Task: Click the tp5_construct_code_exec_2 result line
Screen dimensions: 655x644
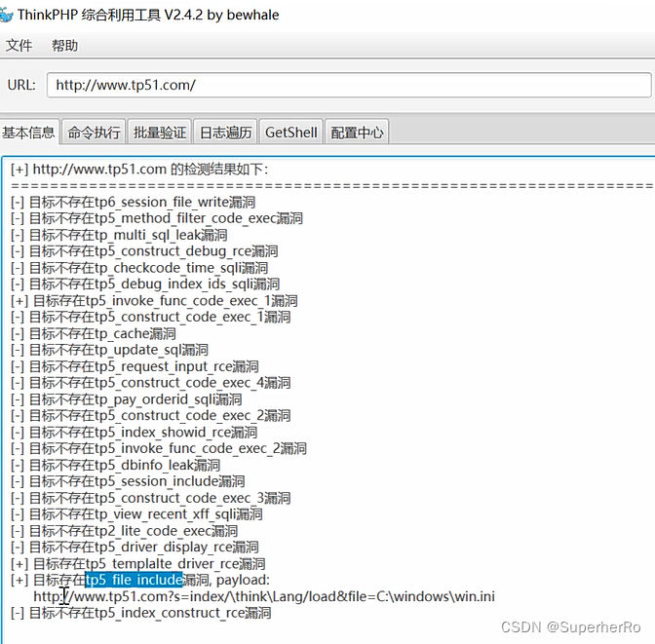Action: 150,416
